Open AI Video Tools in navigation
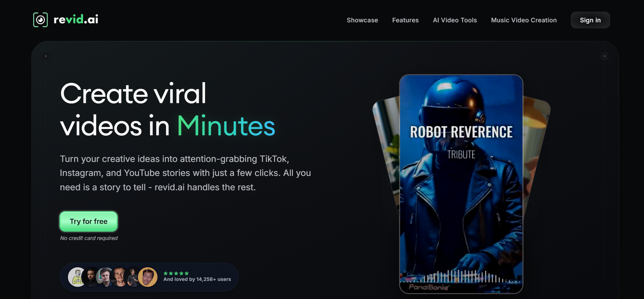 [455, 20]
